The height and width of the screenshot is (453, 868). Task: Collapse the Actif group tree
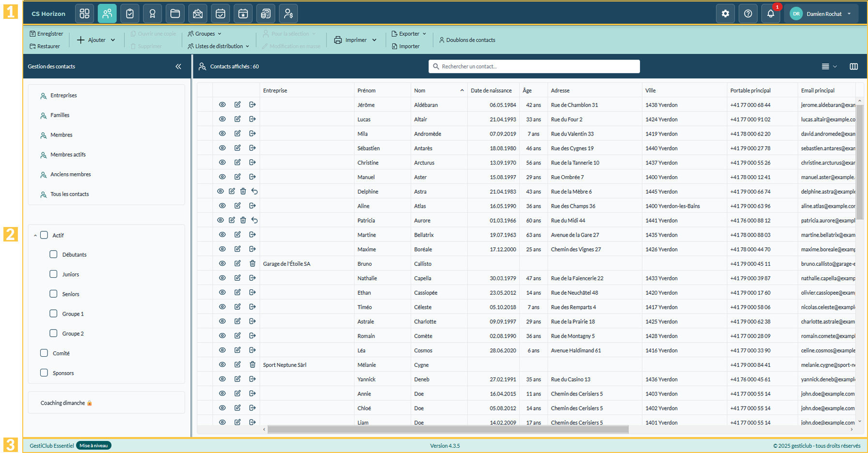point(35,235)
